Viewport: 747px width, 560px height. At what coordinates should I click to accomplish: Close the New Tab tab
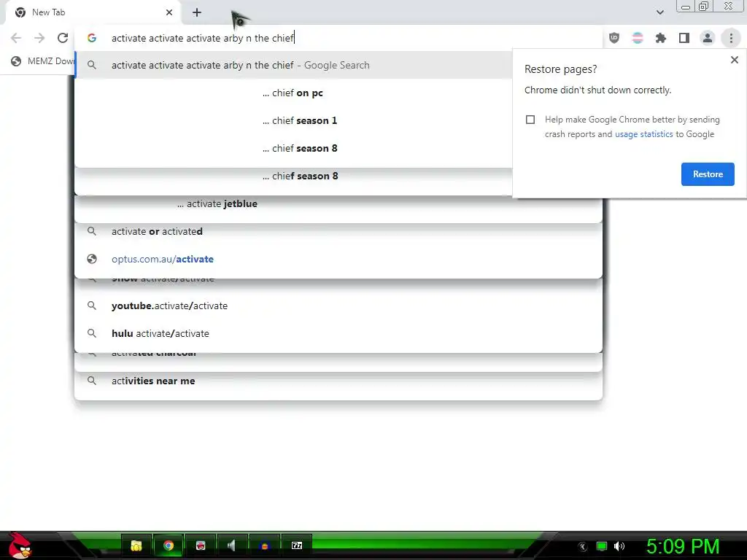[169, 12]
